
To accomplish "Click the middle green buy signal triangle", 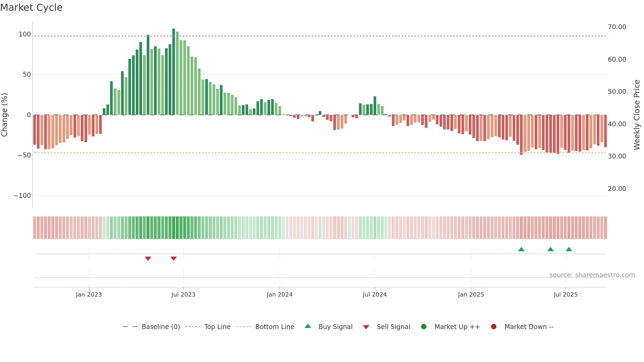I will [550, 249].
